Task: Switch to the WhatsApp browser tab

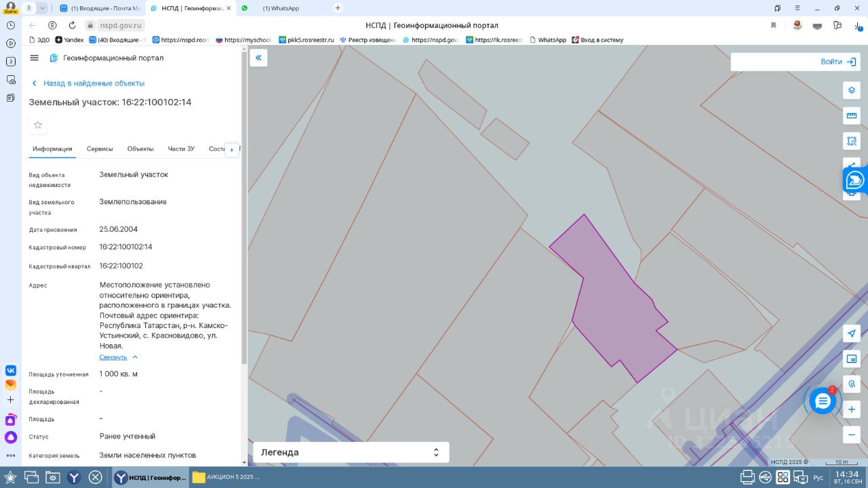Action: coord(281,8)
